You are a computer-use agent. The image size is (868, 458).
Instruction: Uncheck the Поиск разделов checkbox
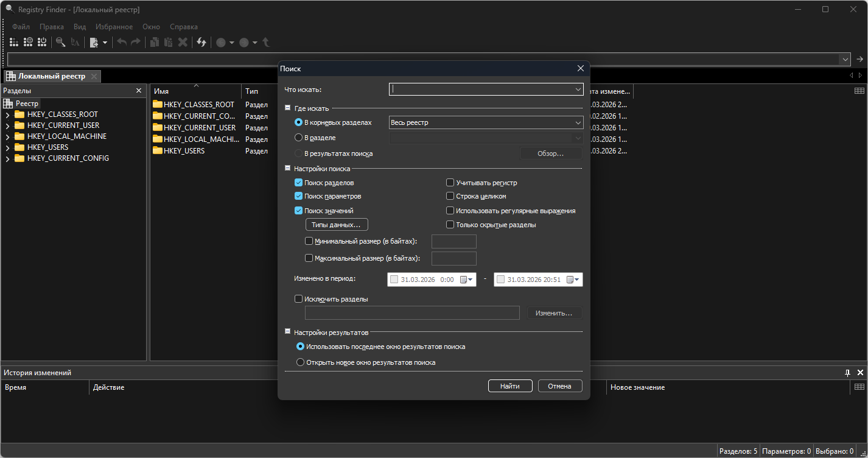(x=298, y=183)
